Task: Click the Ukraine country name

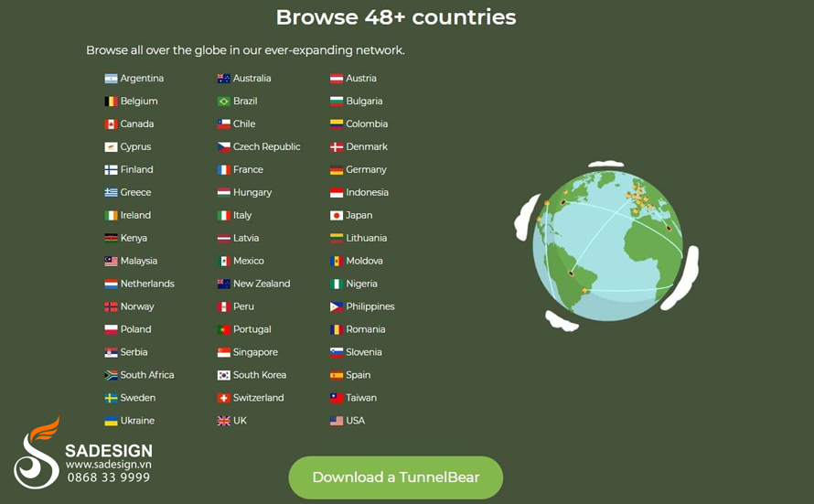Action: [x=137, y=421]
